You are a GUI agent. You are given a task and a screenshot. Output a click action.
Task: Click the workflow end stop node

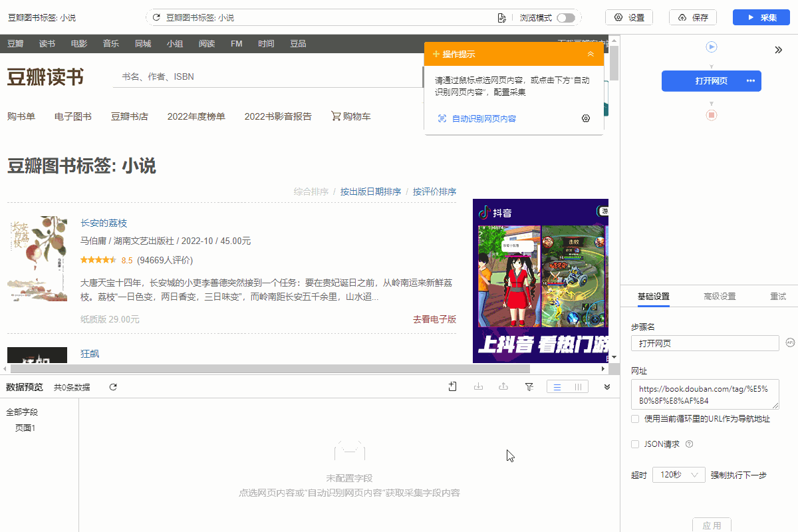(x=712, y=116)
